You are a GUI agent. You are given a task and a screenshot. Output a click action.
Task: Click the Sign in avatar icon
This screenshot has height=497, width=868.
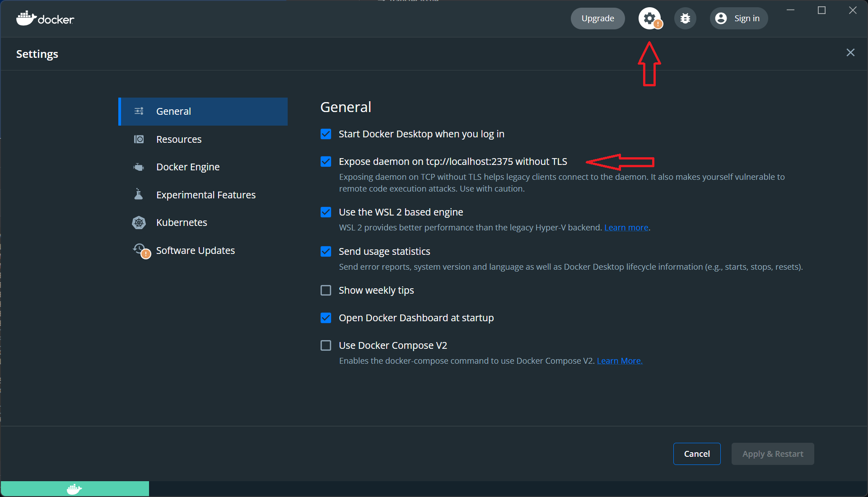[721, 18]
